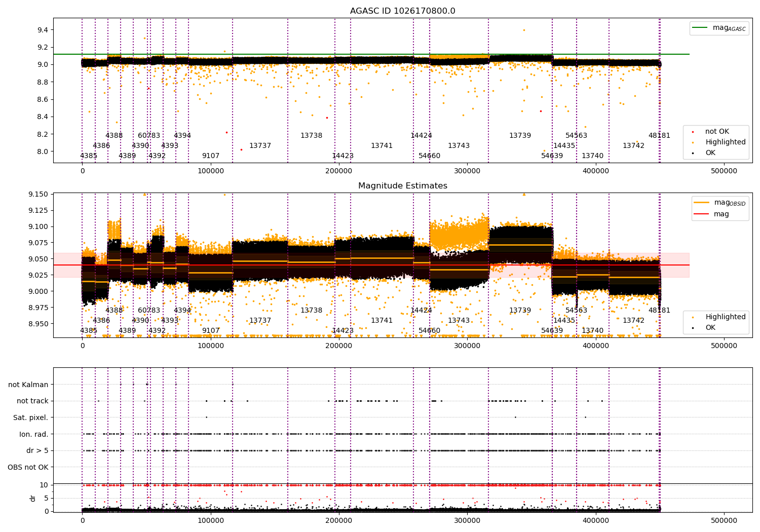This screenshot has width=760, height=532.
Task: Click the 9.2 y-axis tick label
Action: [43, 47]
